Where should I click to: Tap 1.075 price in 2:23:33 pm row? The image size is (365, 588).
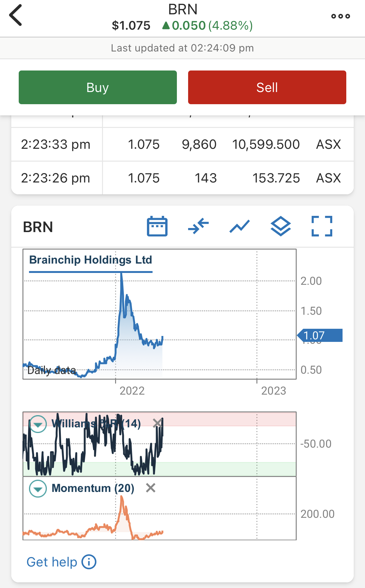tap(144, 144)
